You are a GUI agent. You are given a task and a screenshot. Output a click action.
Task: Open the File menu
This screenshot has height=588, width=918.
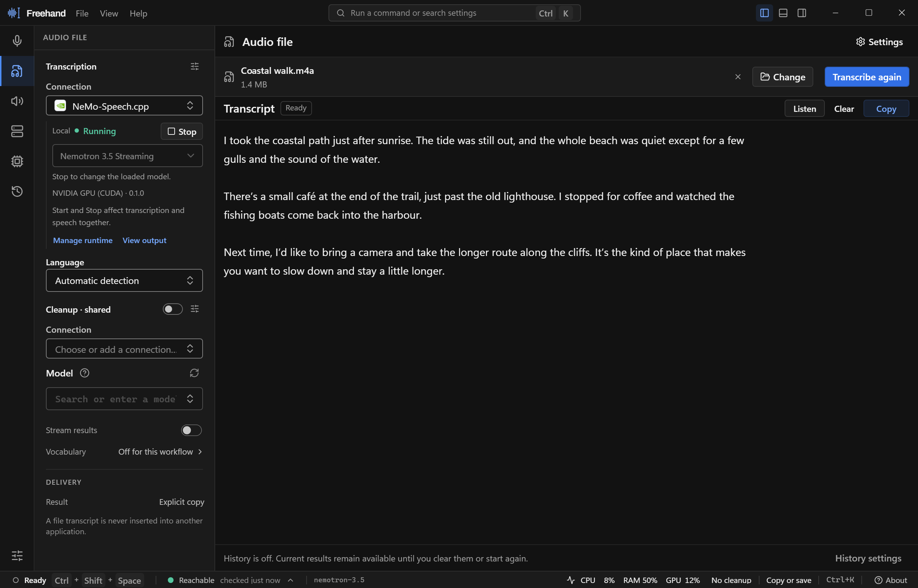click(x=82, y=13)
